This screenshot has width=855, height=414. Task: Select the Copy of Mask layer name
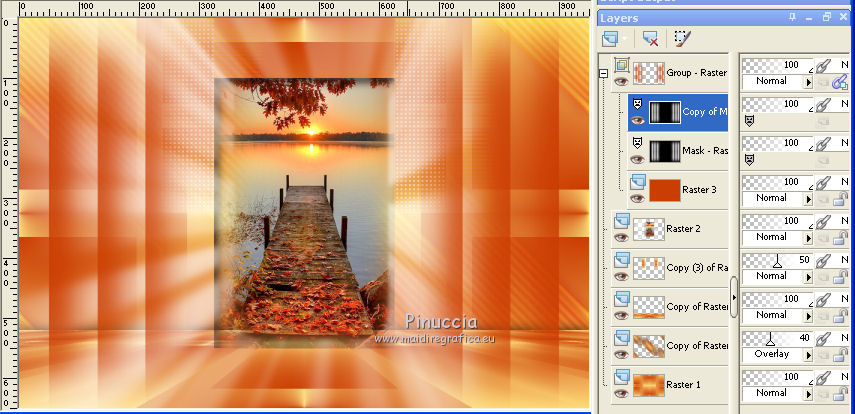click(x=705, y=112)
